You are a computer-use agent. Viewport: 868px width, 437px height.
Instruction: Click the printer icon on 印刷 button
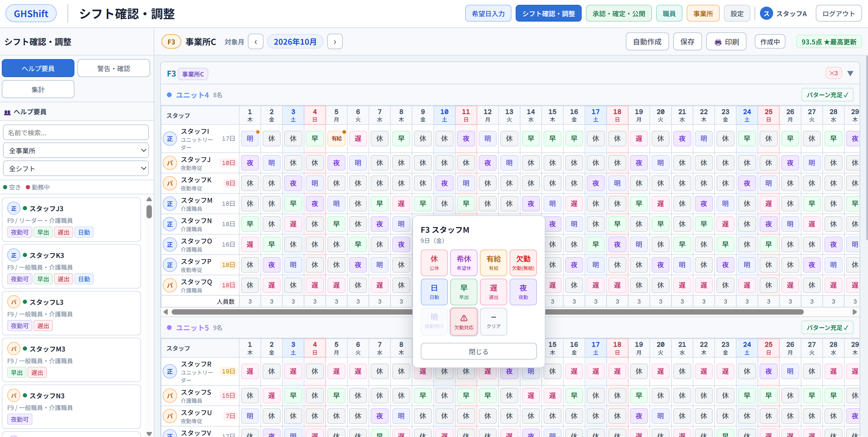coord(718,42)
